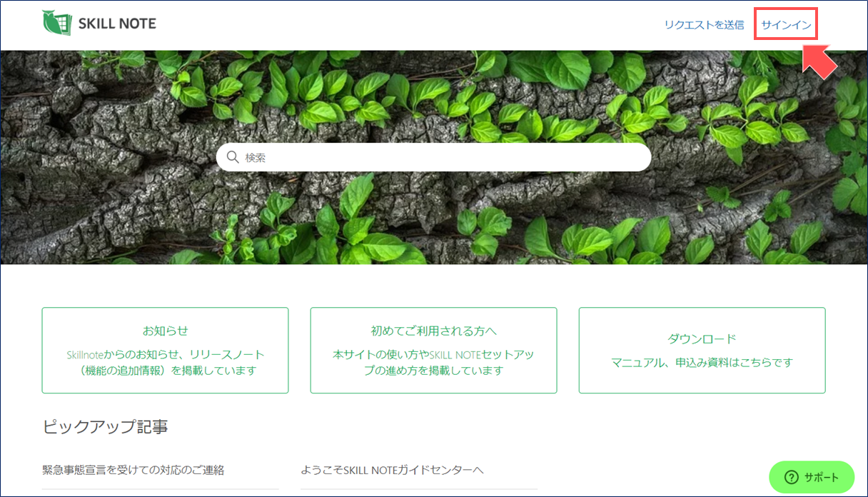The width and height of the screenshot is (868, 497).
Task: Open the ダウンロード card
Action: [702, 350]
